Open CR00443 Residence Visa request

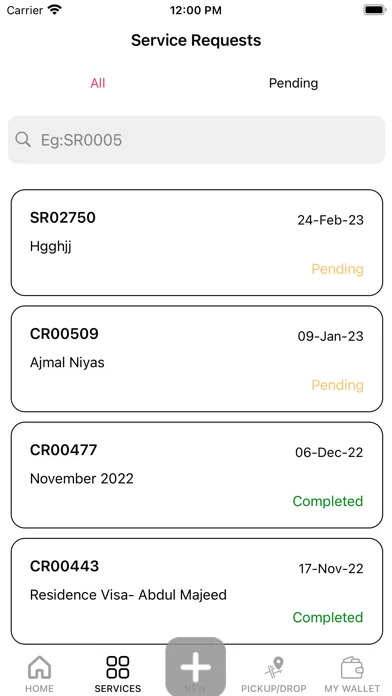[197, 591]
